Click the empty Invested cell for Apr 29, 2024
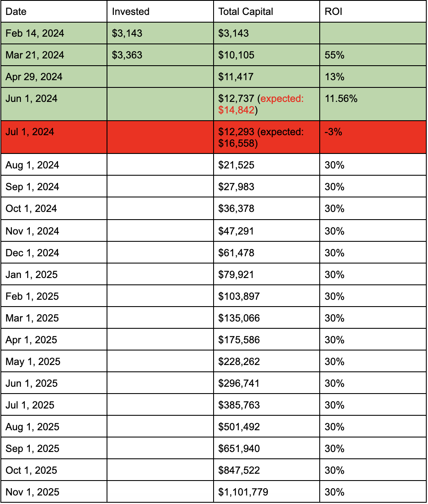 (160, 77)
